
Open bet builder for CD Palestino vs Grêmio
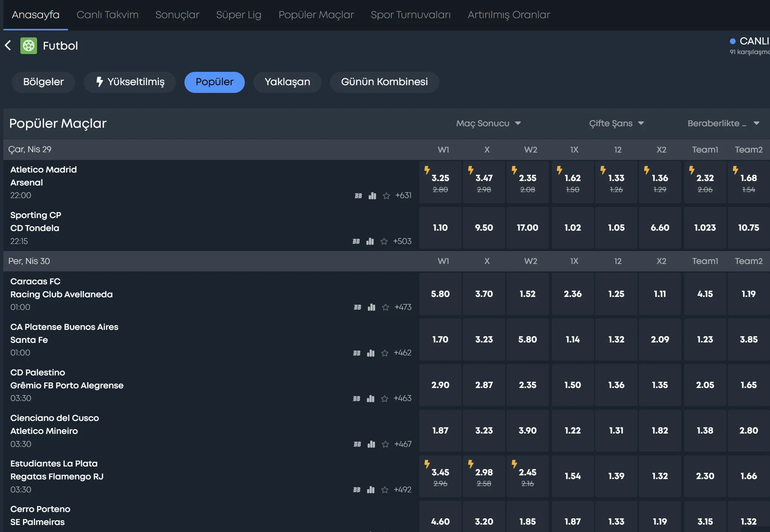(x=356, y=398)
